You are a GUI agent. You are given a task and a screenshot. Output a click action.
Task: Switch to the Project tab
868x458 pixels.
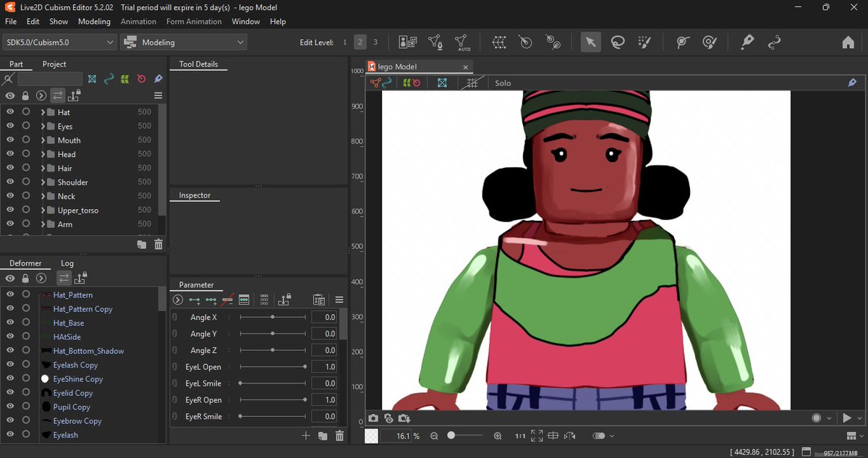click(54, 64)
